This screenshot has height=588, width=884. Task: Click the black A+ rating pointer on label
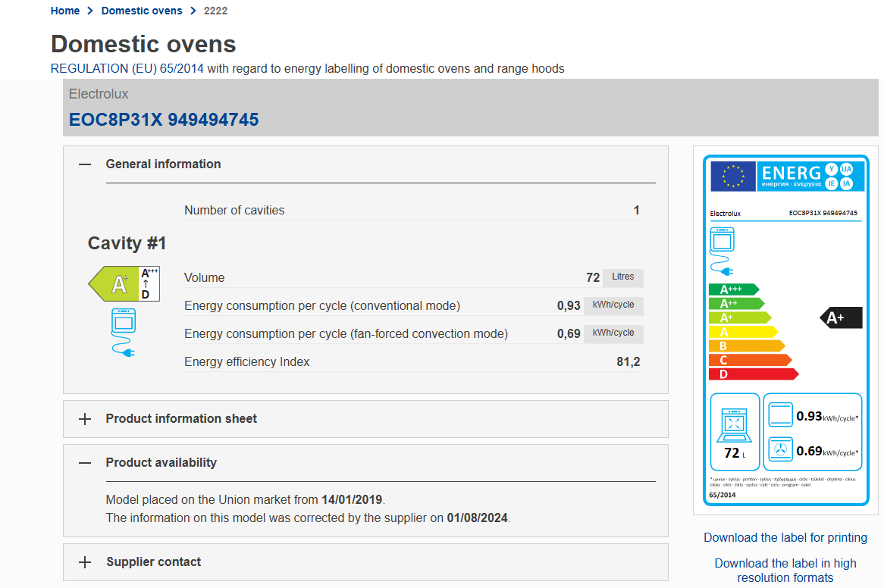coord(842,317)
